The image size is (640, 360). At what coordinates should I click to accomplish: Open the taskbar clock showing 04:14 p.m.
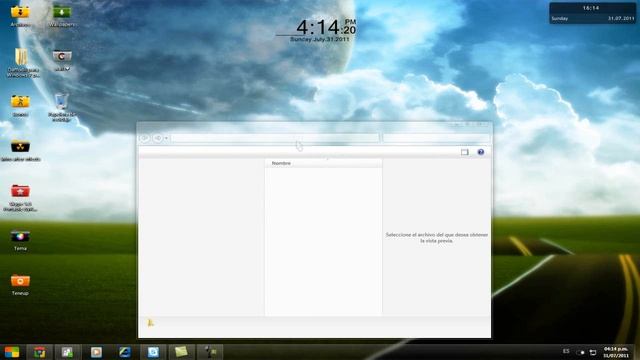(616, 352)
